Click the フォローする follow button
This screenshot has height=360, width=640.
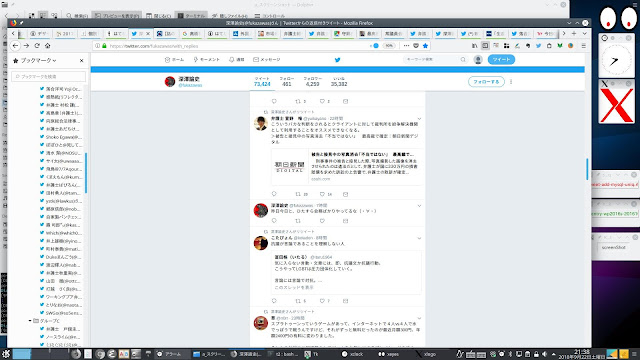click(486, 82)
